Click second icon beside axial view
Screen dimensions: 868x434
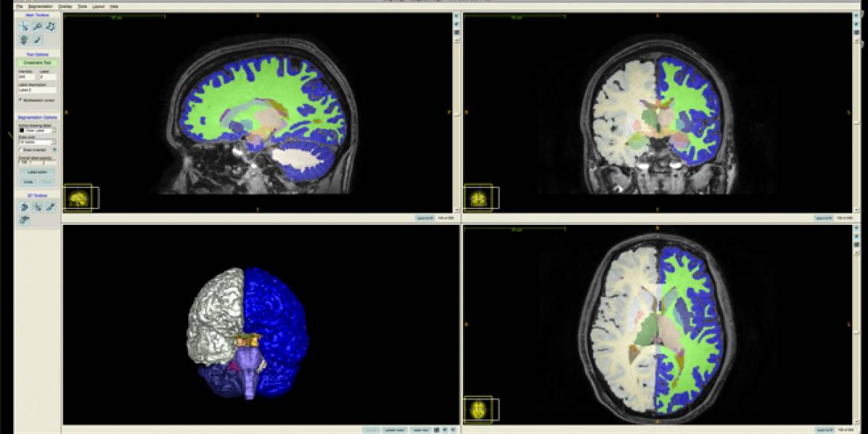(856, 237)
